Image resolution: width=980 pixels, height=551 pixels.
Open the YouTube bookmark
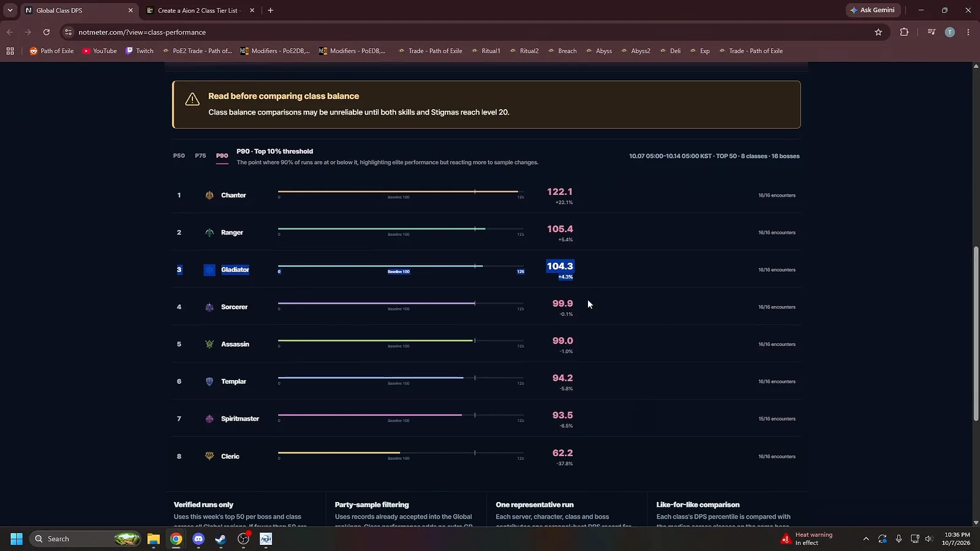click(100, 51)
